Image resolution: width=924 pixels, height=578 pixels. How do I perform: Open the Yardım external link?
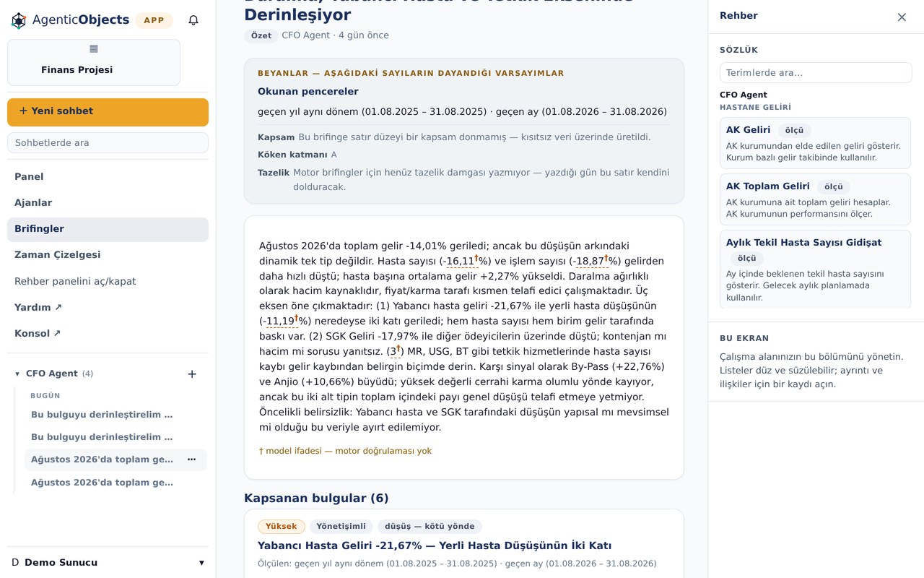pos(108,307)
